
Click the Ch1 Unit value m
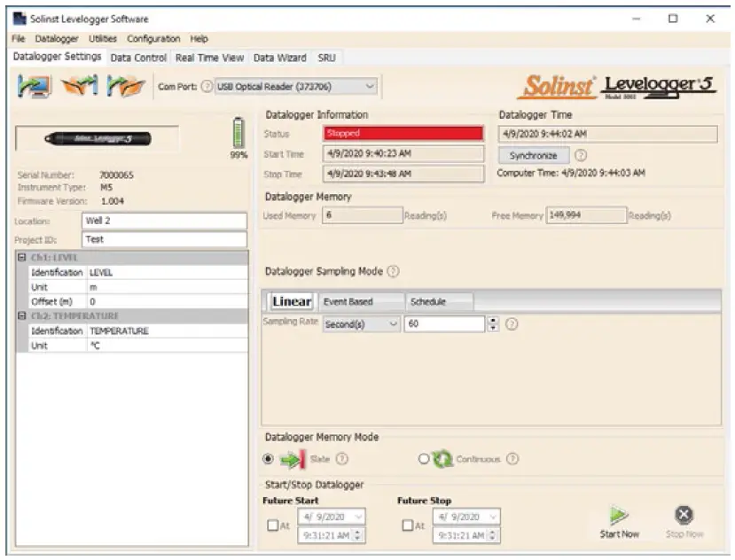coord(167,287)
